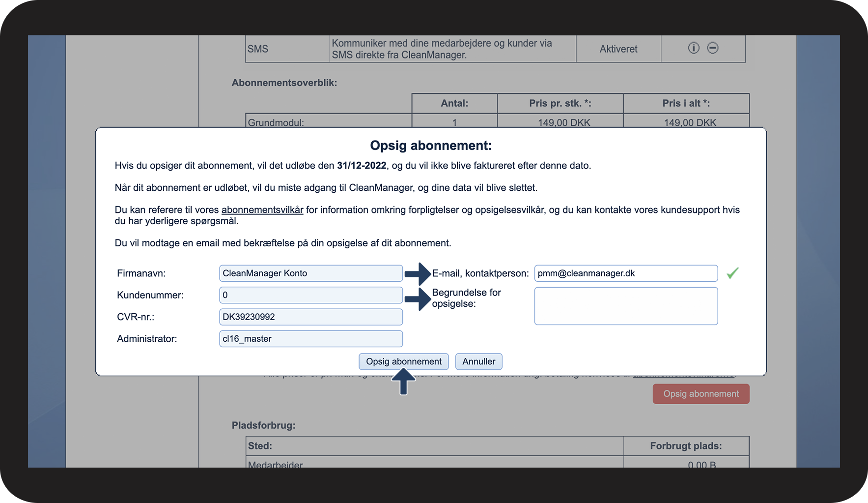Click the Kundenummer input field
Screen dimensions: 868x503
tap(310, 295)
